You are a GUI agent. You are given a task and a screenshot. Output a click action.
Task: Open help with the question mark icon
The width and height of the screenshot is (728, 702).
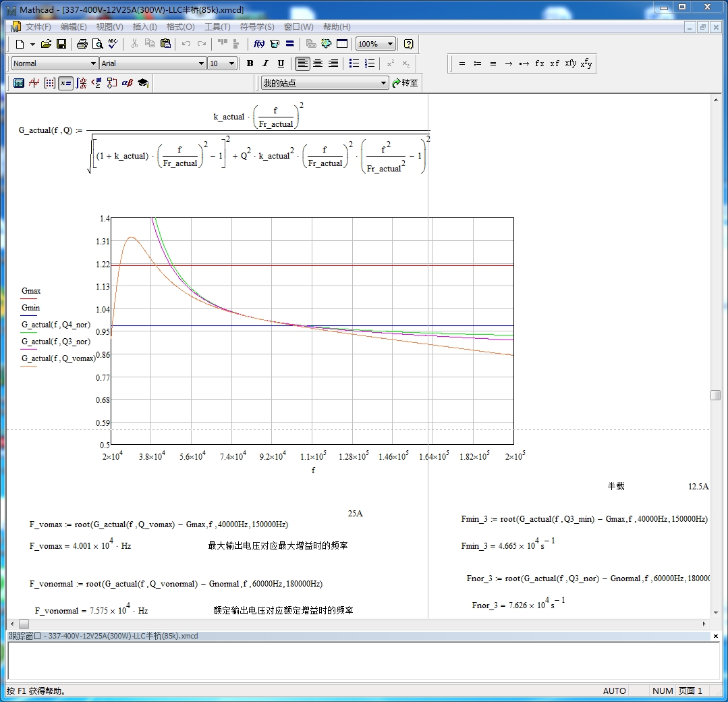click(409, 44)
